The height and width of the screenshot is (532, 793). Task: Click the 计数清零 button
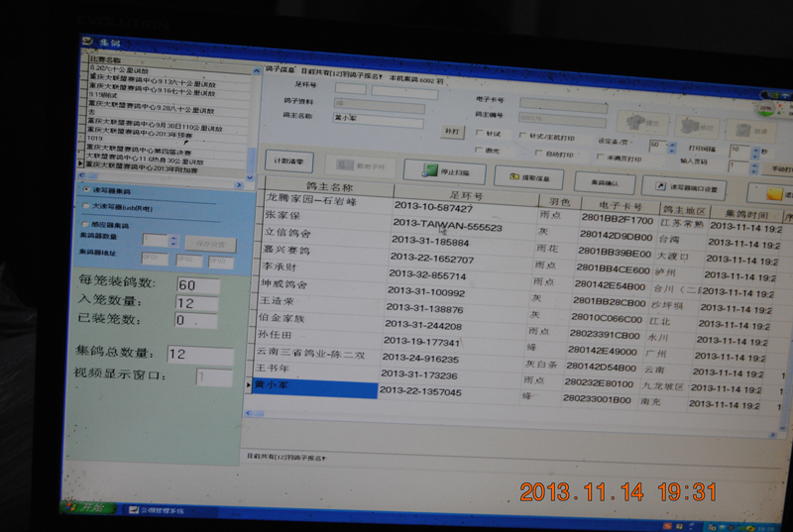[x=287, y=160]
